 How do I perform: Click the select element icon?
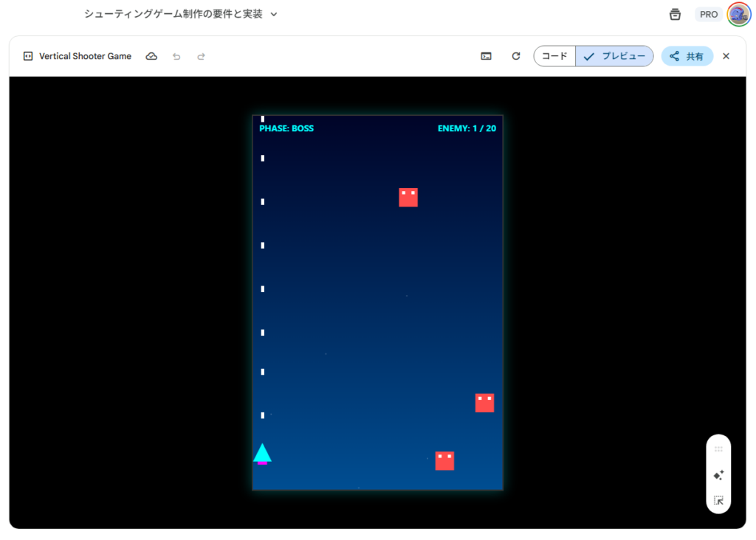pyautogui.click(x=718, y=500)
